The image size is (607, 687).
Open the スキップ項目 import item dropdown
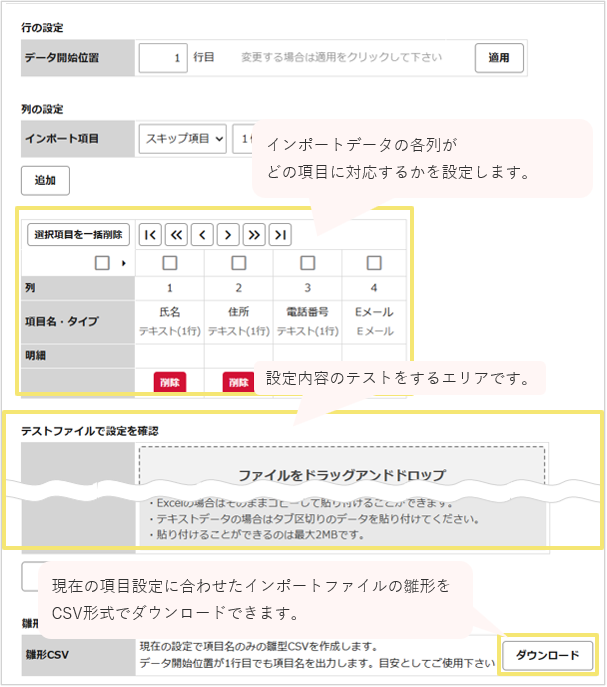[x=183, y=139]
